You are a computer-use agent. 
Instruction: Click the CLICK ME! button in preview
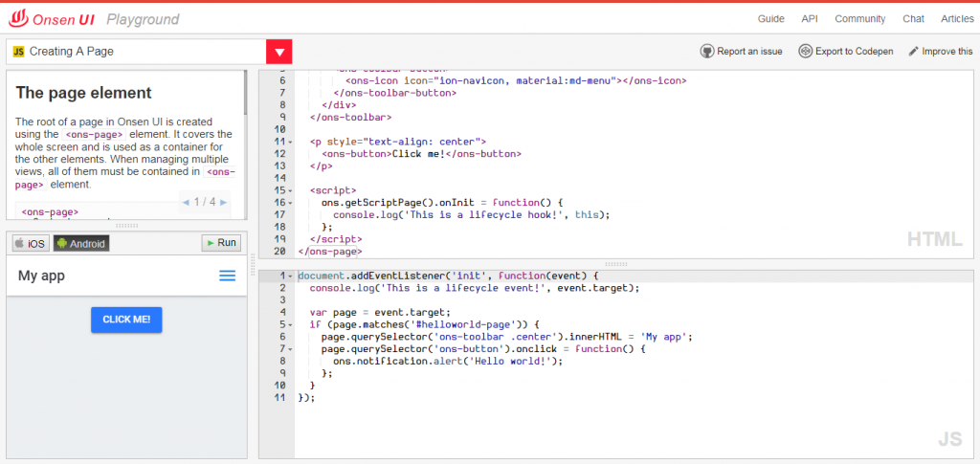pyautogui.click(x=126, y=320)
